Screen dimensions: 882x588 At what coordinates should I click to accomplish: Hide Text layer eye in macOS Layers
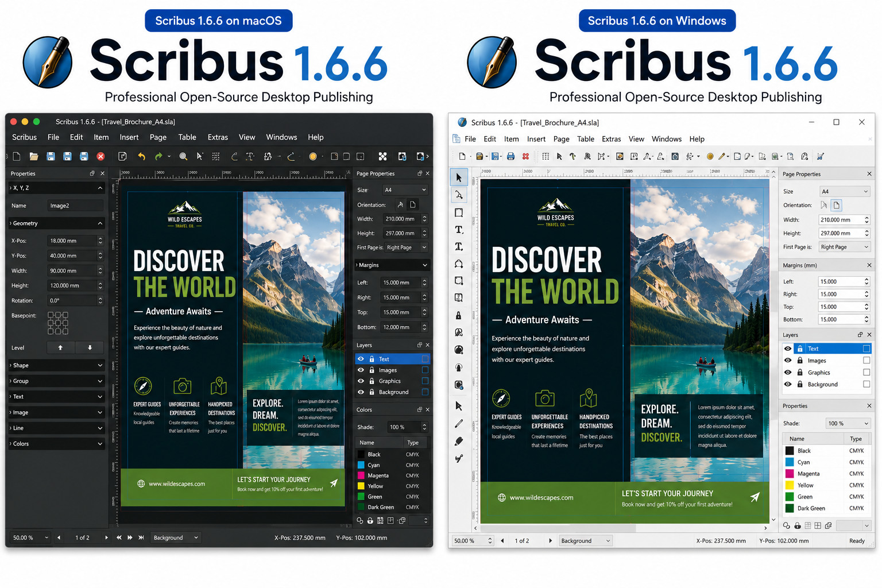[361, 359]
